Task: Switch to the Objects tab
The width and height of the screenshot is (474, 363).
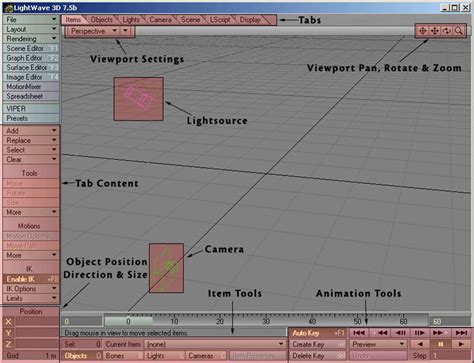Action: point(102,20)
